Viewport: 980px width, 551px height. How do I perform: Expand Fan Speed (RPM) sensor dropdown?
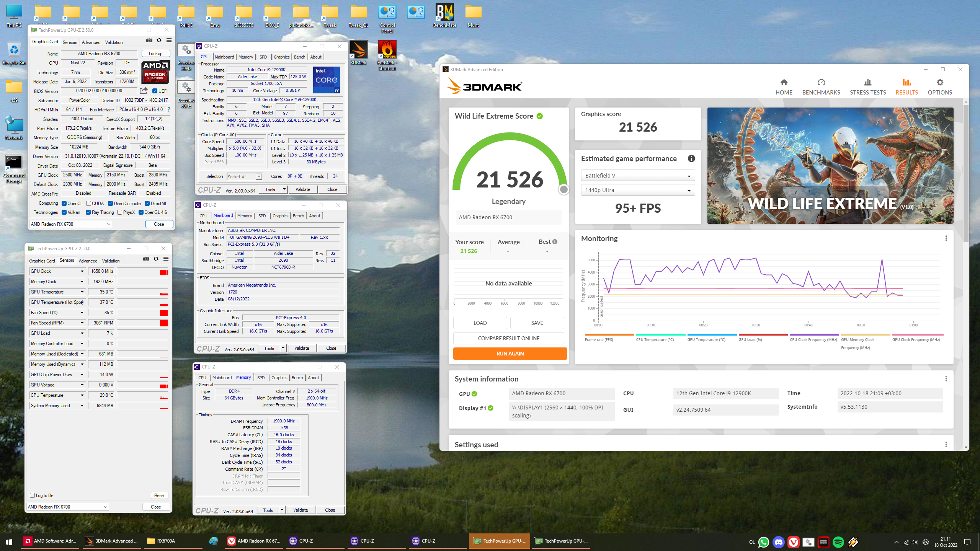point(82,323)
